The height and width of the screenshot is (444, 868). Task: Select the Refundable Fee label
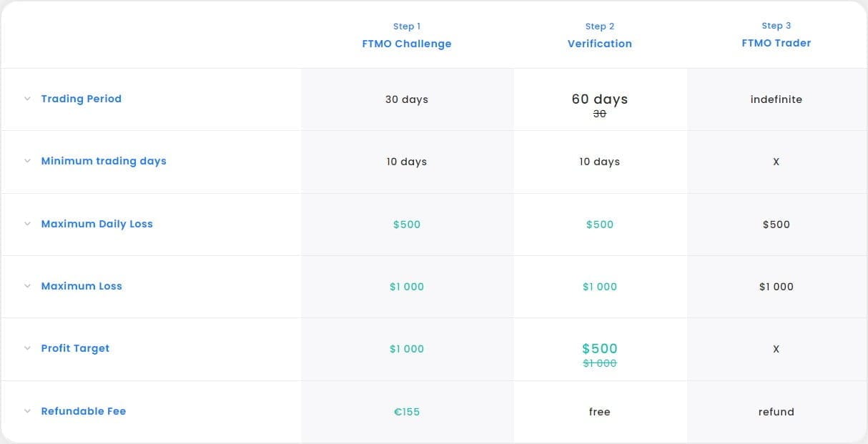pyautogui.click(x=84, y=411)
